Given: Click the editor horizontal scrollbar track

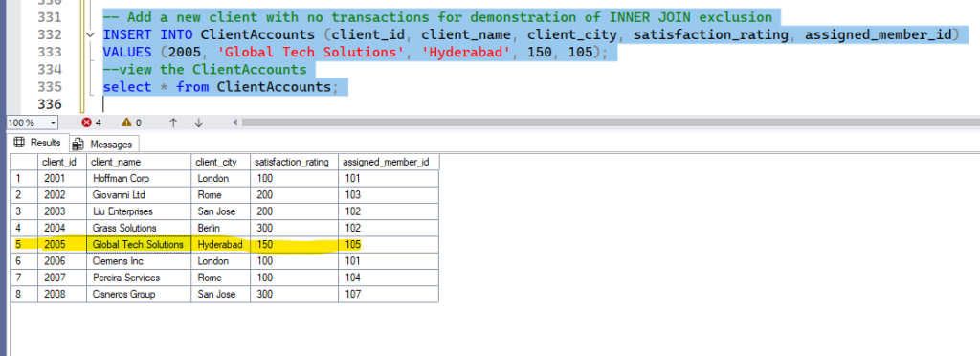Looking at the screenshot, I should coord(611,123).
